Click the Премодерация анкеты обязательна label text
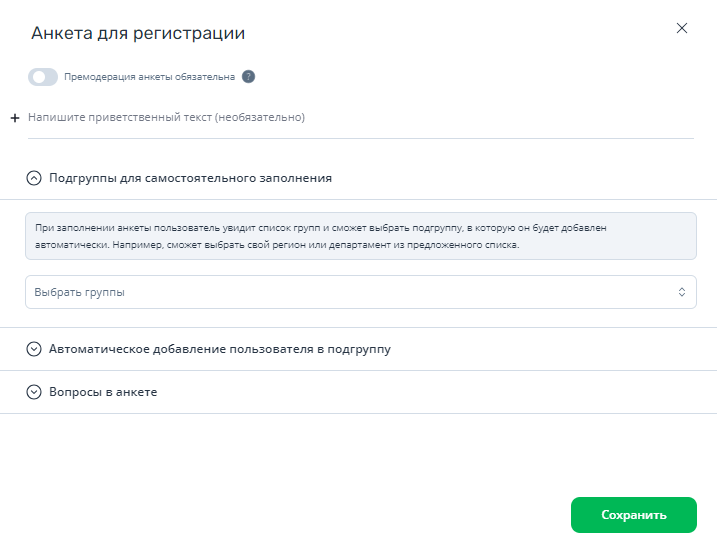Viewport: 717px width, 550px height. point(149,77)
